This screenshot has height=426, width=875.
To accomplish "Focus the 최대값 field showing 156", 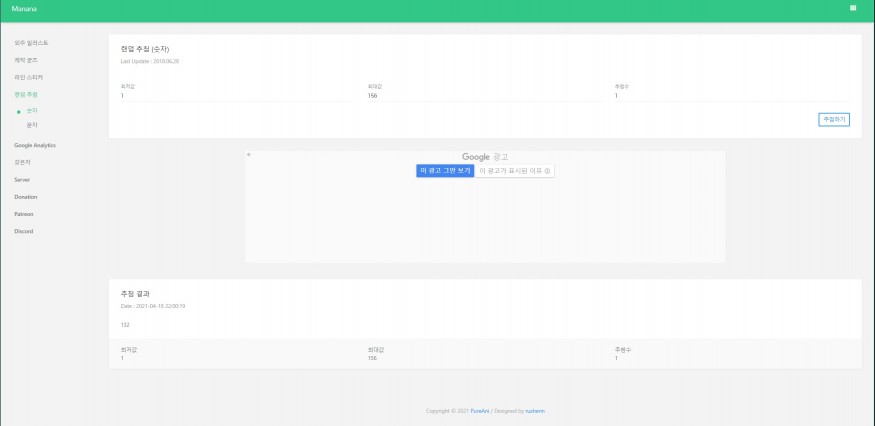I will (x=484, y=96).
